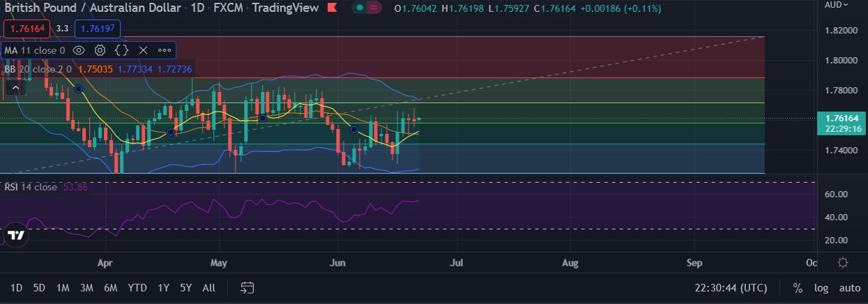
Task: Set time range to YTD
Action: coord(137,287)
